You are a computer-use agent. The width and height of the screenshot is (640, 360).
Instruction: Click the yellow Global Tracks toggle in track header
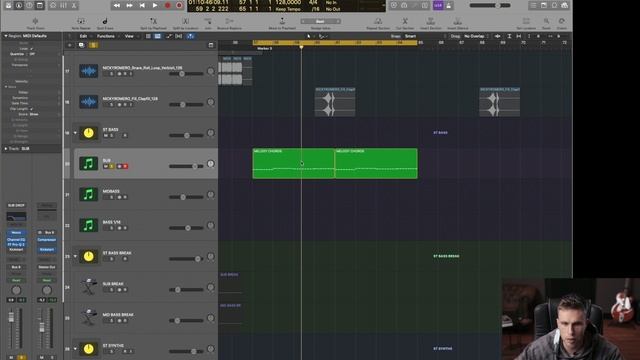[93, 45]
